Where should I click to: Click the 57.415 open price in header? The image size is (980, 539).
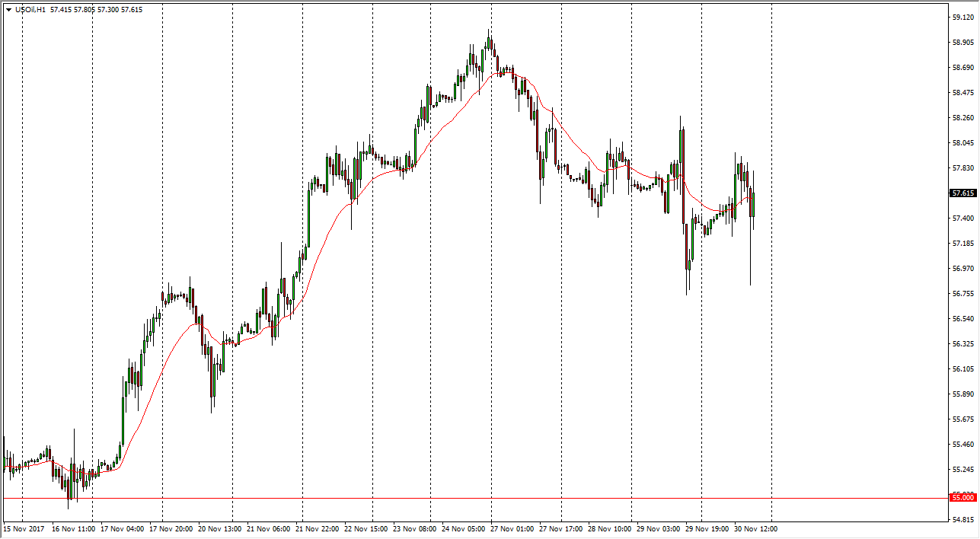(x=62, y=10)
